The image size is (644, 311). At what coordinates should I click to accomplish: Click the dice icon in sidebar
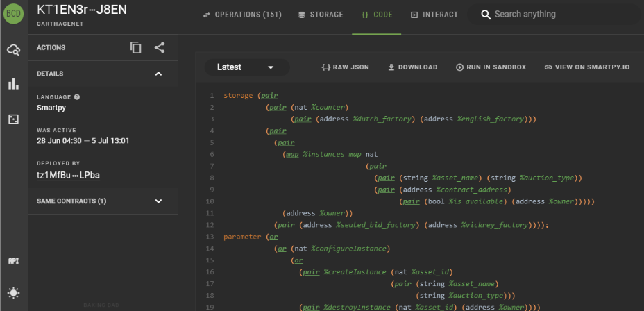point(14,119)
